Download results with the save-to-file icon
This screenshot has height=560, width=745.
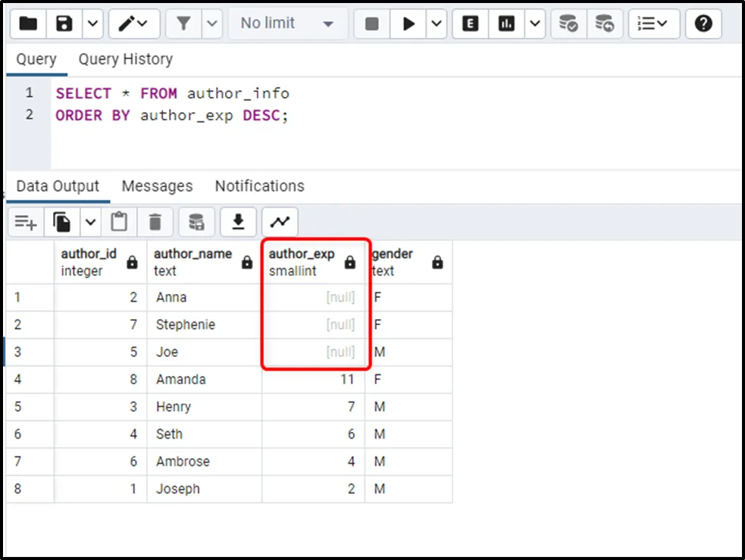(x=238, y=222)
